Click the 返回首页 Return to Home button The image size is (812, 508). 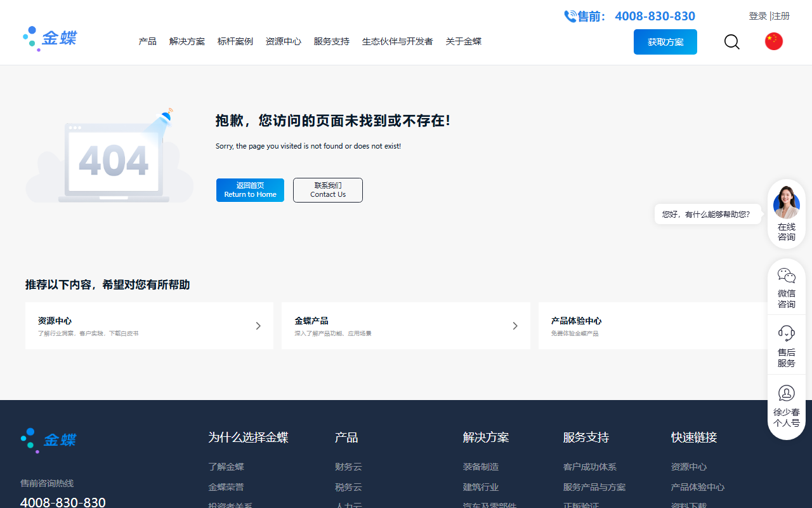pos(250,190)
